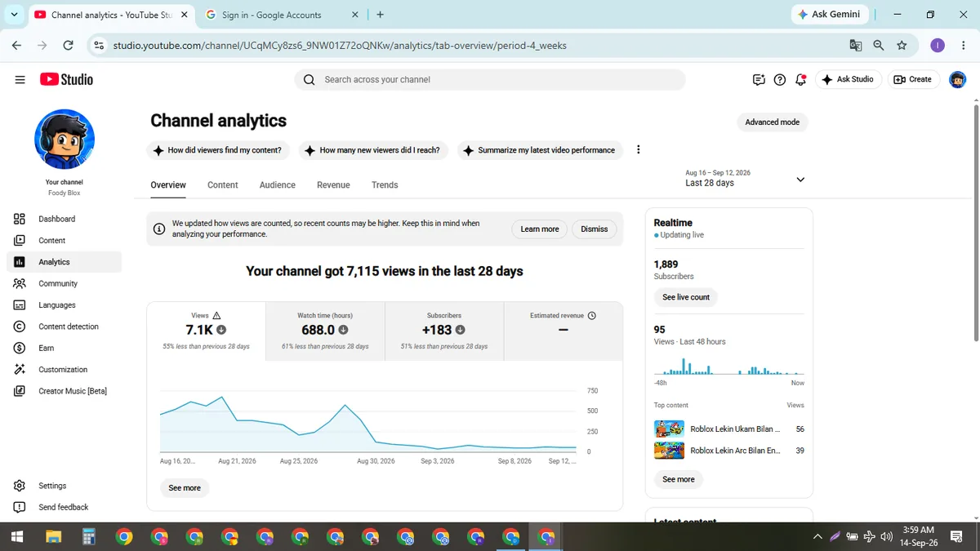The height and width of the screenshot is (551, 980).
Task: Select the Analytics sidebar item
Action: (65, 262)
